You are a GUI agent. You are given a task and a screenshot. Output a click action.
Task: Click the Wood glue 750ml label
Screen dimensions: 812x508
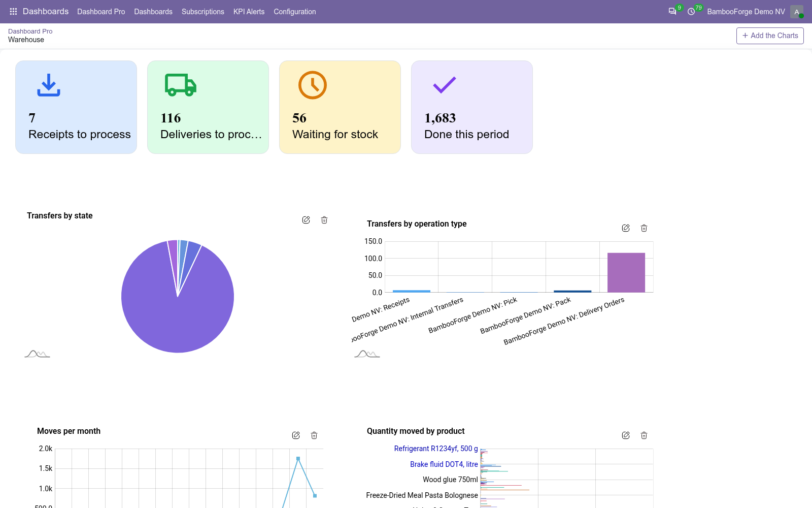pyautogui.click(x=450, y=480)
